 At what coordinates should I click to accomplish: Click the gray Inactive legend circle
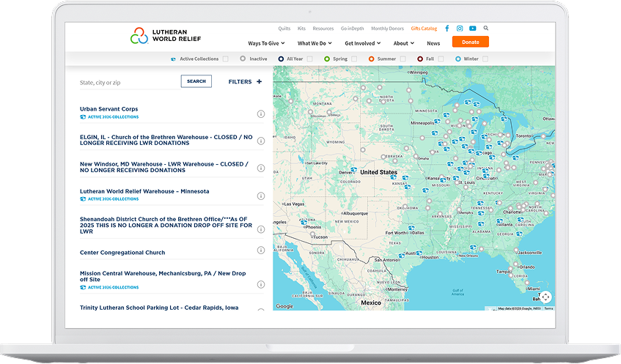click(243, 59)
